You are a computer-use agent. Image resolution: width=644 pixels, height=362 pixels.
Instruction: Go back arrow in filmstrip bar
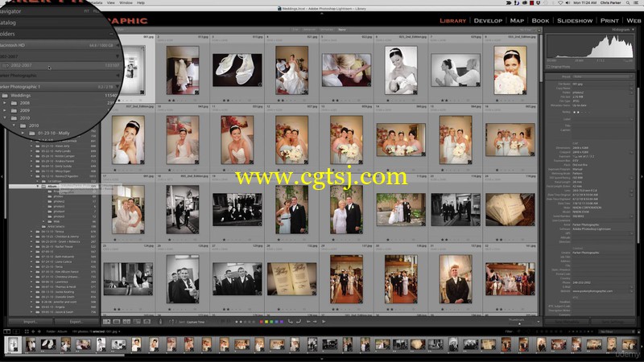[x=33, y=331]
